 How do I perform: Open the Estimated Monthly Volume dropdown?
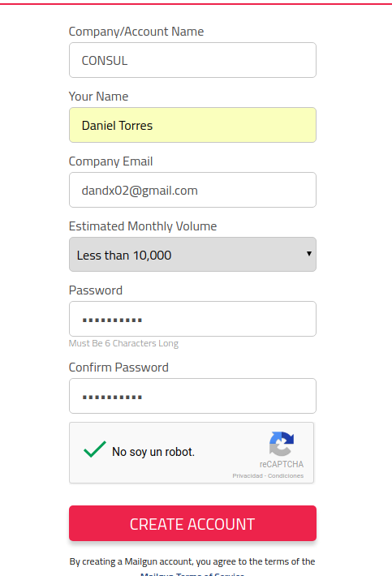point(192,254)
